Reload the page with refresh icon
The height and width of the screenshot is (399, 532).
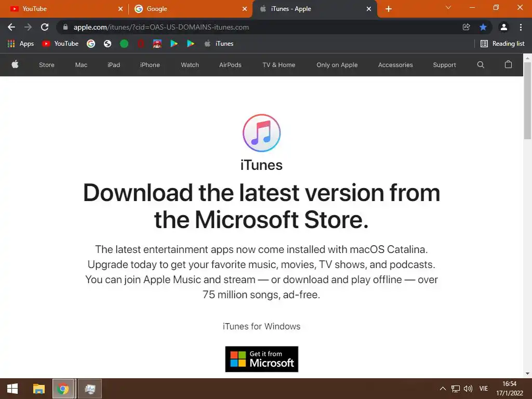tap(45, 27)
